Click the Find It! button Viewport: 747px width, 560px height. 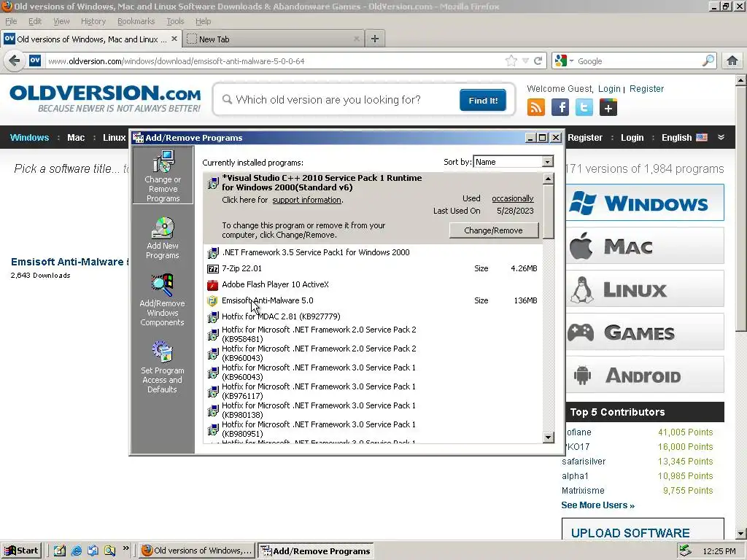tap(483, 100)
